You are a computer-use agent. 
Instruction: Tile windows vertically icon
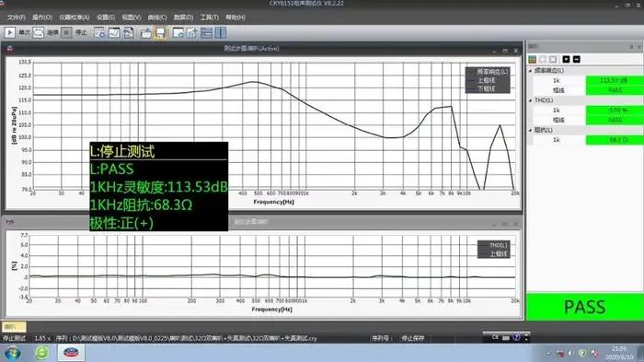[221, 32]
